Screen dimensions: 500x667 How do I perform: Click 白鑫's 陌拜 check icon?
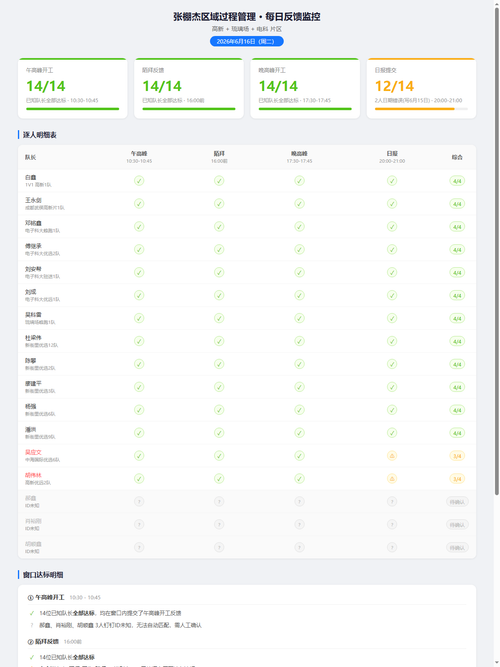[219, 181]
